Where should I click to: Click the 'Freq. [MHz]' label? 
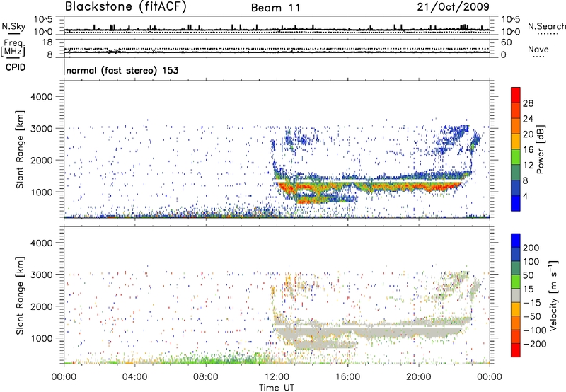[13, 47]
